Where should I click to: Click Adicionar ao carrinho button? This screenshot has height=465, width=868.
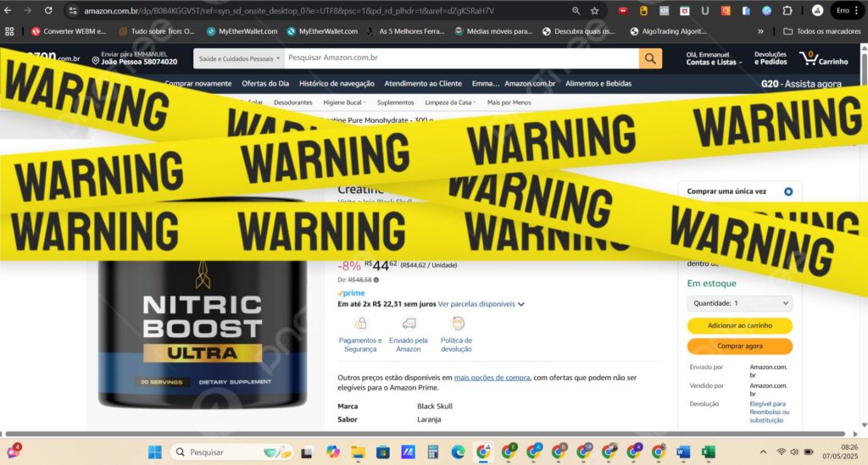coord(739,325)
